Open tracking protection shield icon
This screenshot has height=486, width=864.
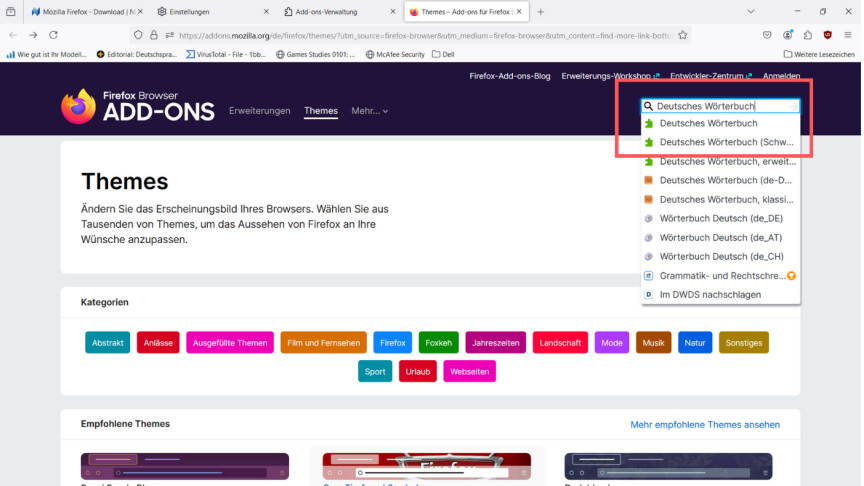[138, 35]
